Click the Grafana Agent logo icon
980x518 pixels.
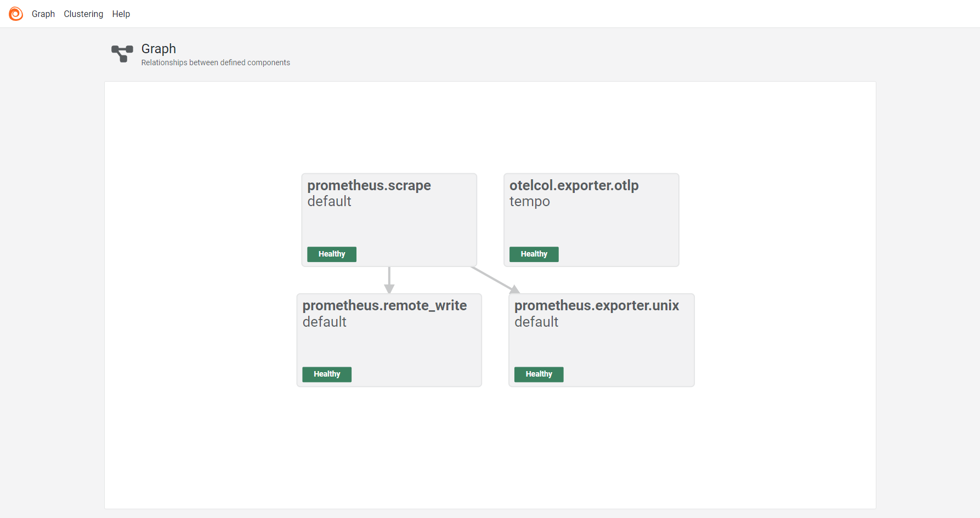coord(15,14)
